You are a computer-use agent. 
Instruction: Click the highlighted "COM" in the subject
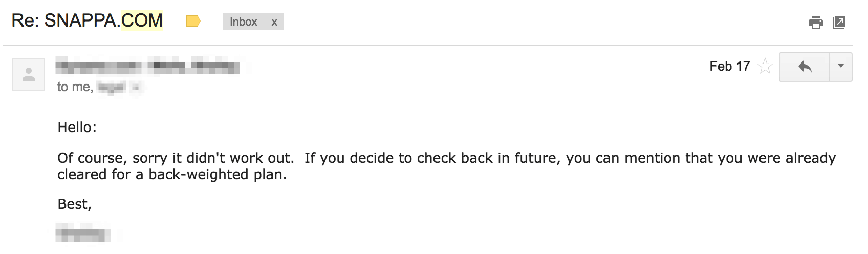(x=142, y=21)
